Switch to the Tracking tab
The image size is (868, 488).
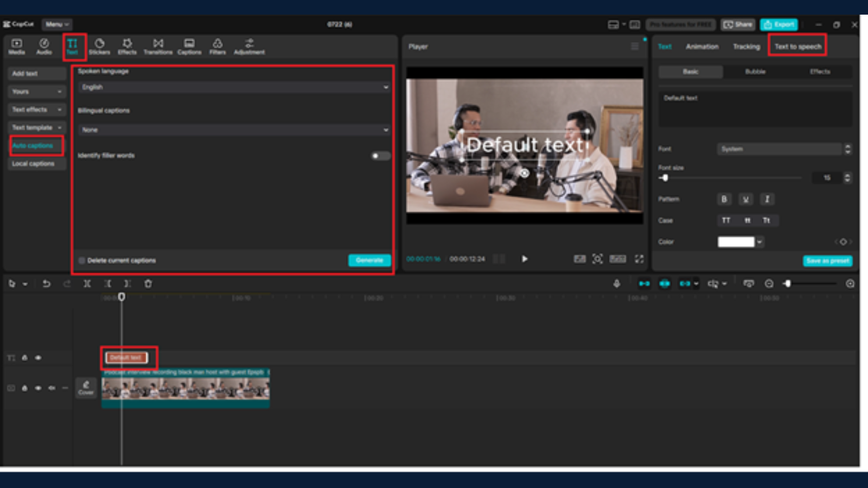point(746,47)
